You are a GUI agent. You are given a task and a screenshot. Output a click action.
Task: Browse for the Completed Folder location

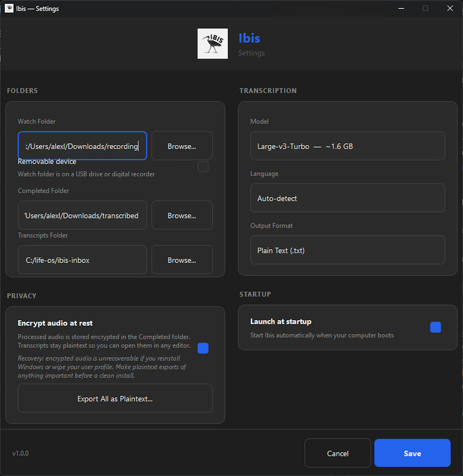tap(182, 215)
